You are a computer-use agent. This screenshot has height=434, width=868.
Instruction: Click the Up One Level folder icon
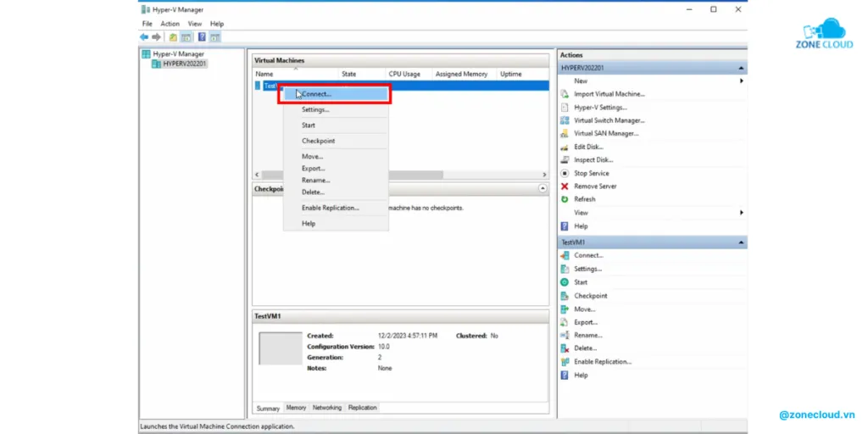(x=173, y=37)
